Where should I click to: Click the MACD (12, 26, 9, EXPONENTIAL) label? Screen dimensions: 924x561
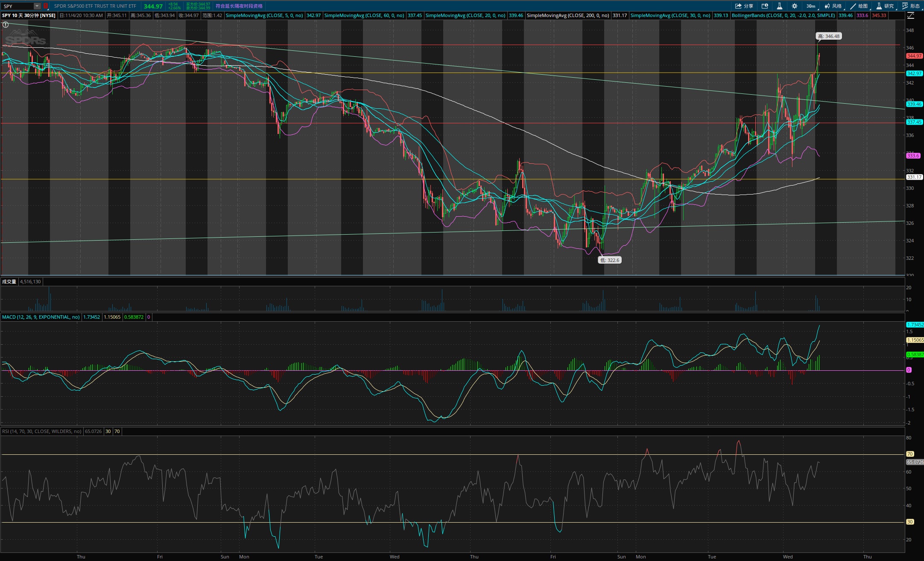tap(41, 317)
